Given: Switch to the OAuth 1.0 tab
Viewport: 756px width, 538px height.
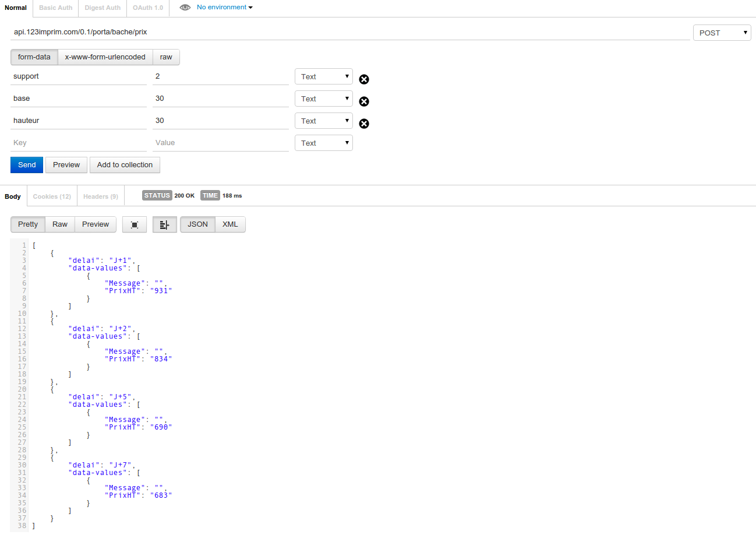Looking at the screenshot, I should 148,8.
